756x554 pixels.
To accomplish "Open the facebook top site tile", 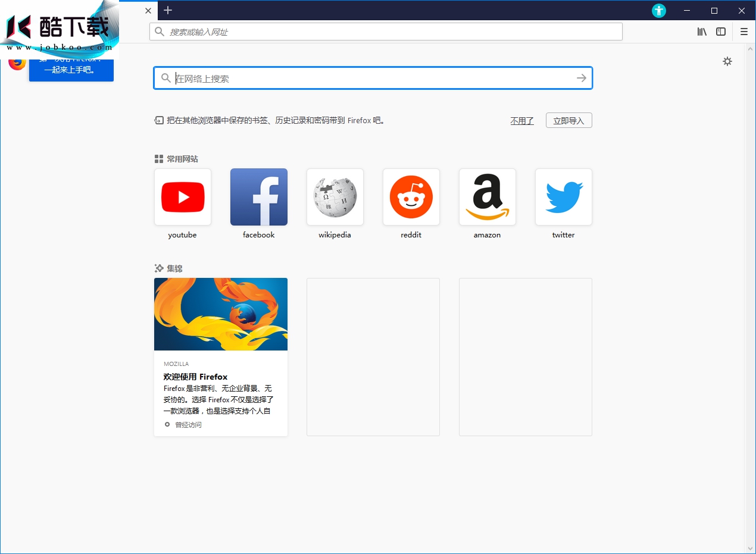I will click(259, 197).
